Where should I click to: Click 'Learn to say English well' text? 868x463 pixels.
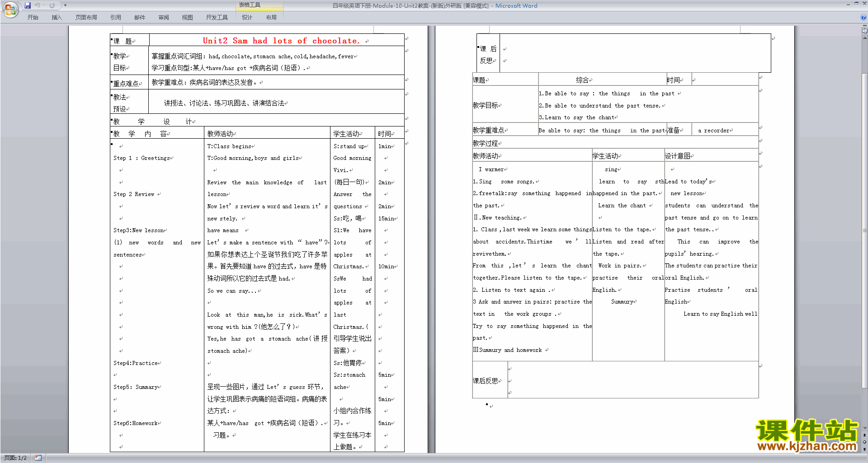(720, 314)
